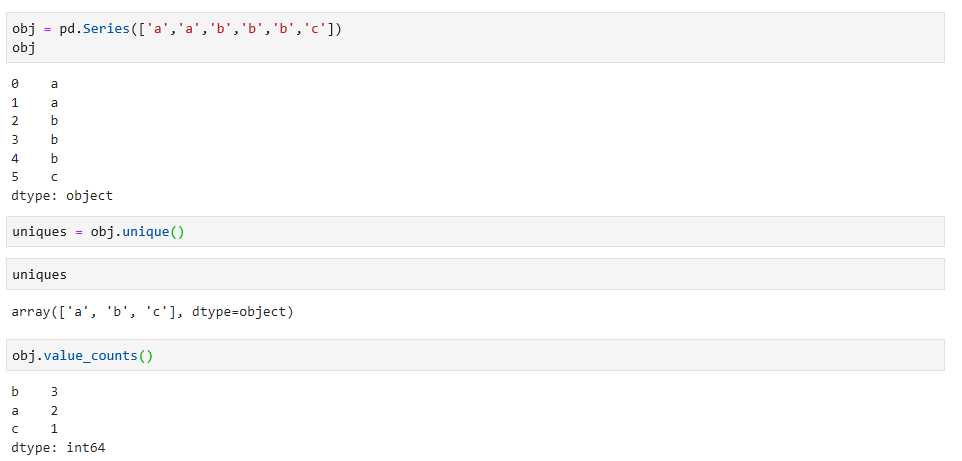
Task: Select the obj.value_counts() code cell
Action: [x=475, y=355]
